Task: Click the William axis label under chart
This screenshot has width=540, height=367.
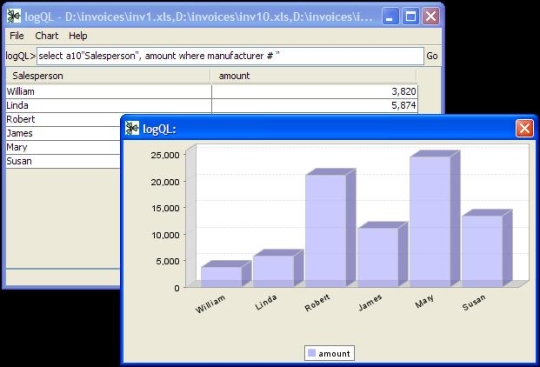Action: [x=210, y=304]
